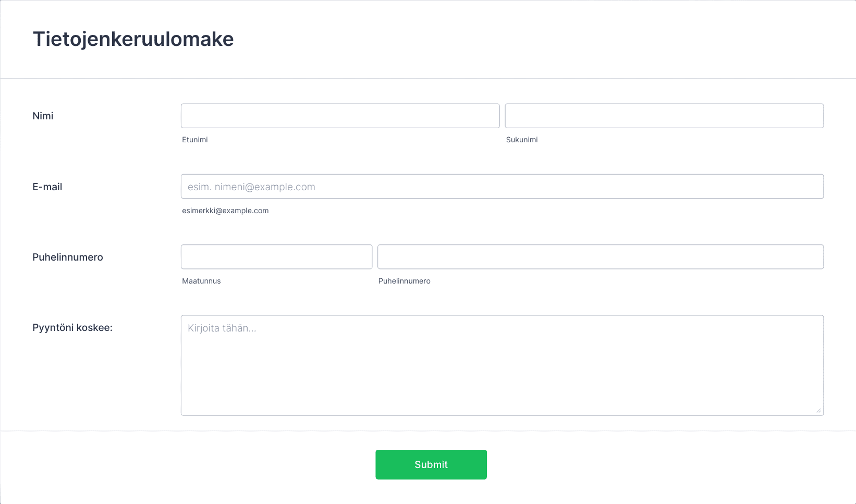
Task: Select the Puhelinnumero number input box
Action: [x=601, y=257]
